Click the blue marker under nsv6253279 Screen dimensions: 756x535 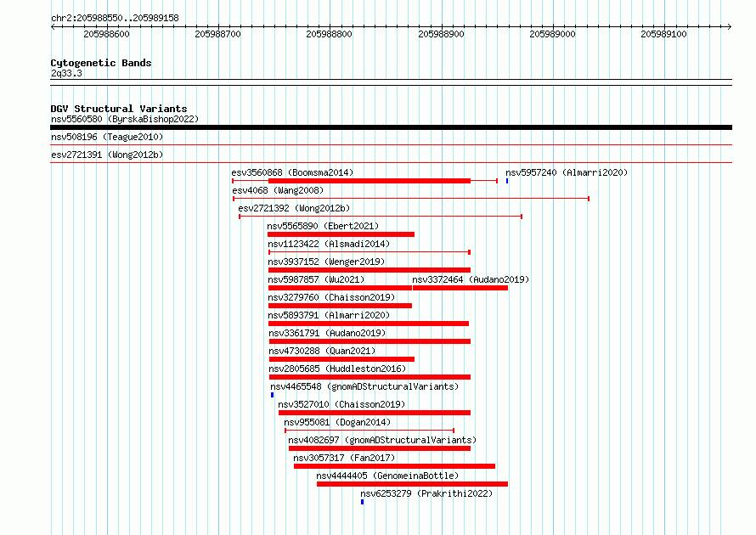(362, 502)
